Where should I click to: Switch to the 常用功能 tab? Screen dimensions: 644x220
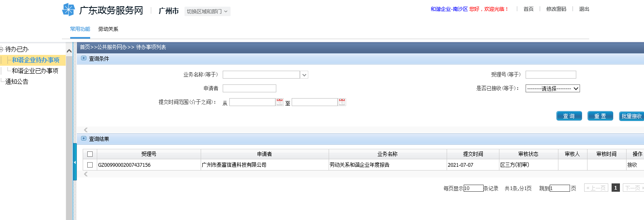(x=80, y=29)
